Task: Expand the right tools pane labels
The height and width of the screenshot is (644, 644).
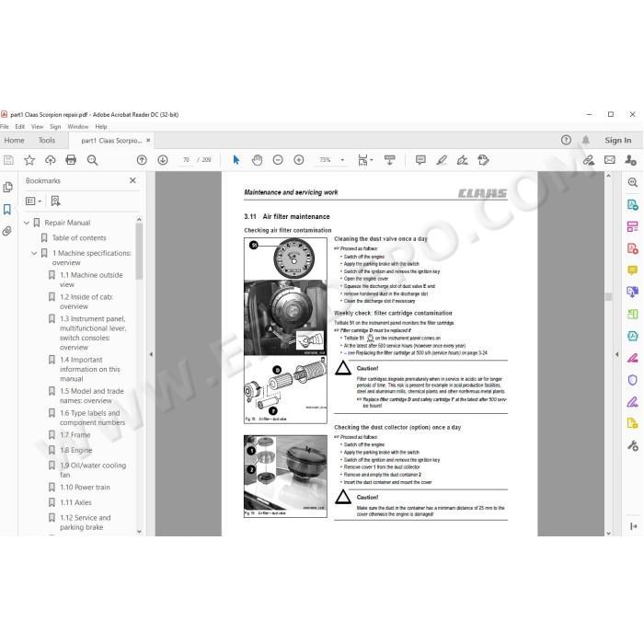Action: point(633,526)
